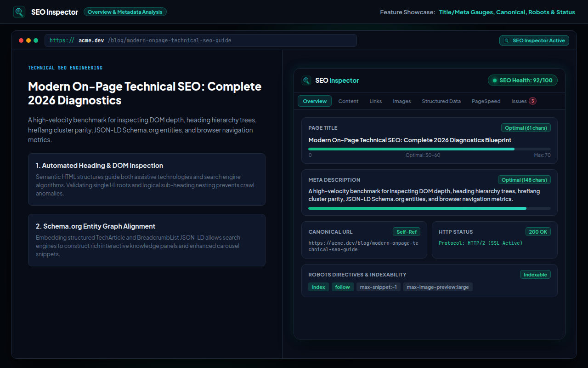Switch to the Content tab
The image size is (588, 368).
coord(348,101)
